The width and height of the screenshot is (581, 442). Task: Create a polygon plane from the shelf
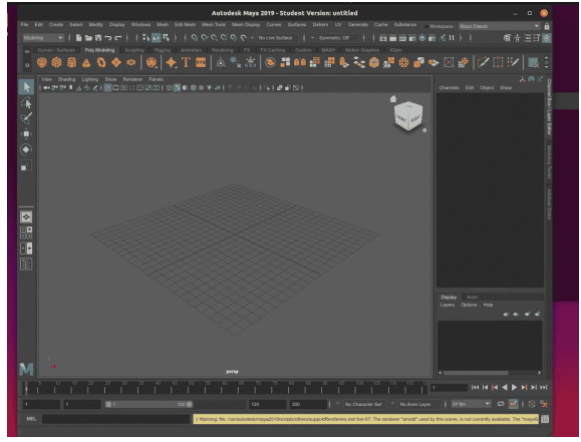click(116, 62)
